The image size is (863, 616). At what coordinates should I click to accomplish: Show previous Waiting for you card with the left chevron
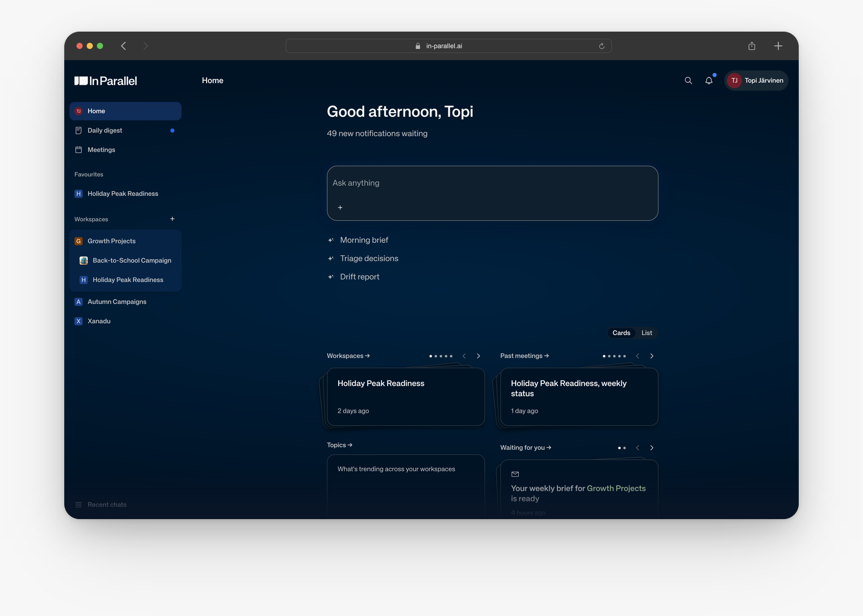[638, 448]
